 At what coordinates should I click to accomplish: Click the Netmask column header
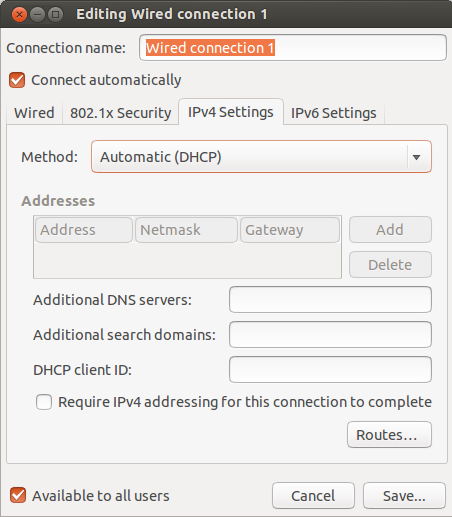(x=186, y=230)
